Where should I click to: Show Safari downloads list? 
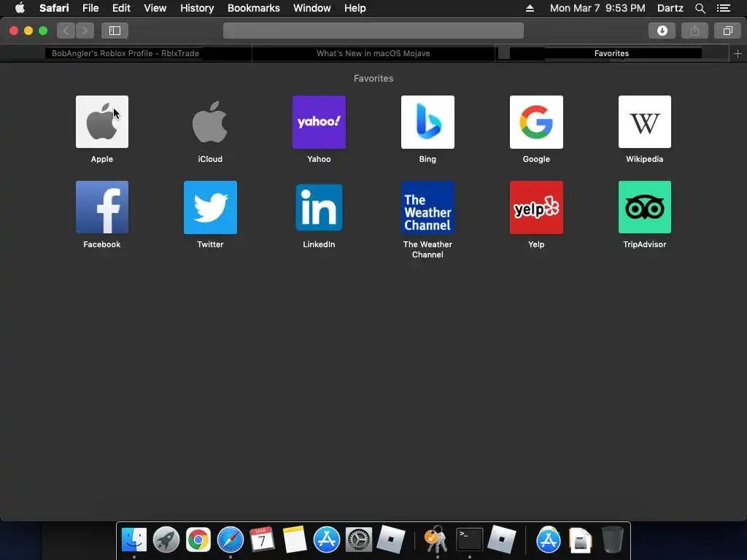pyautogui.click(x=662, y=31)
